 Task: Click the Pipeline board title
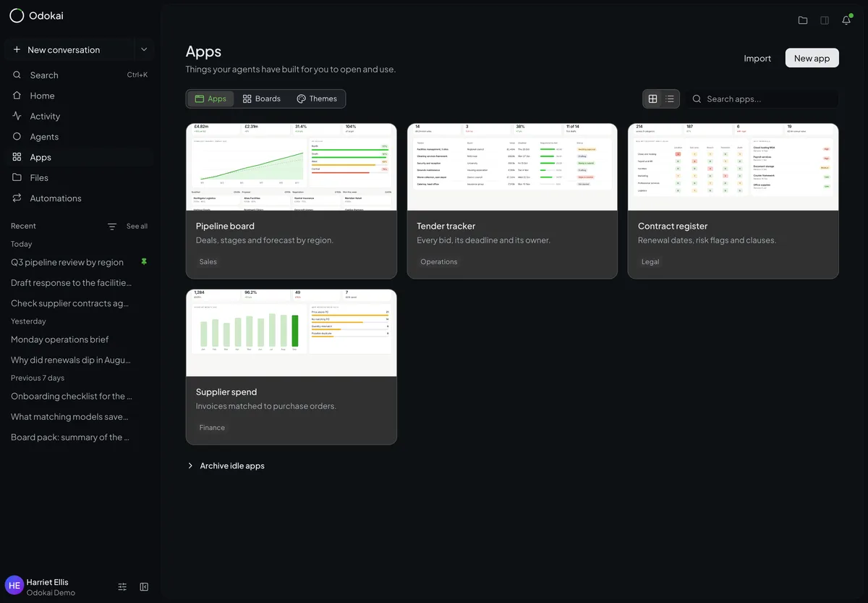point(225,226)
